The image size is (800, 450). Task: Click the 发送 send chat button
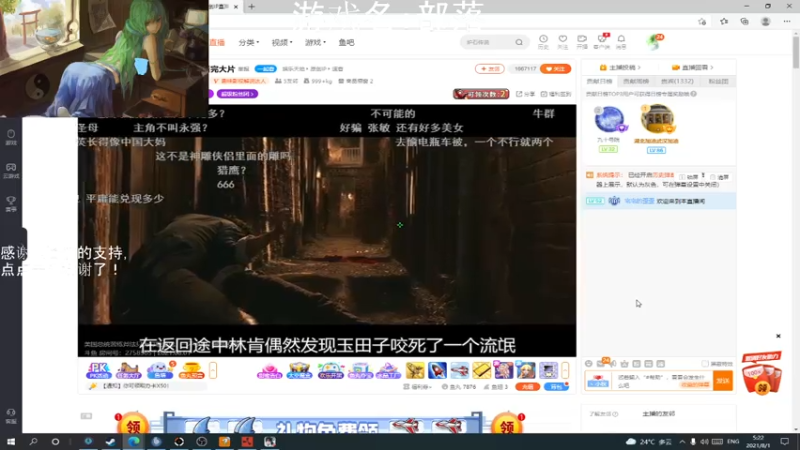pos(723,381)
